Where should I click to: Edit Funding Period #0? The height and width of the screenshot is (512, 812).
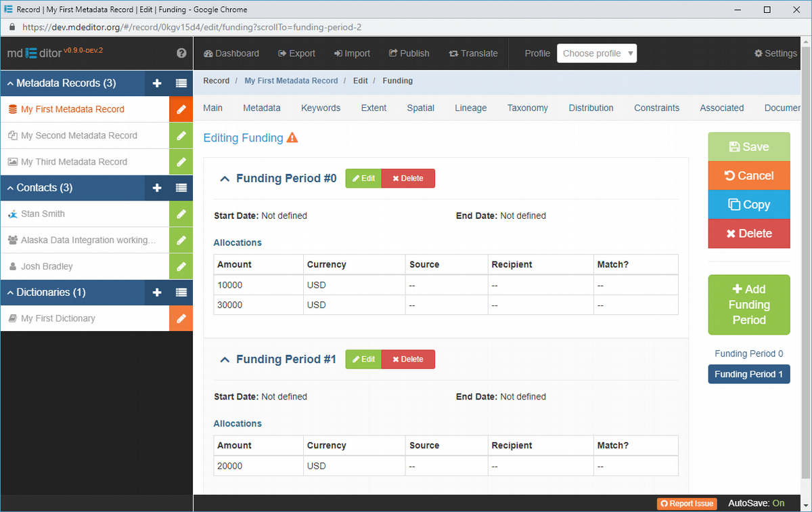tap(363, 179)
